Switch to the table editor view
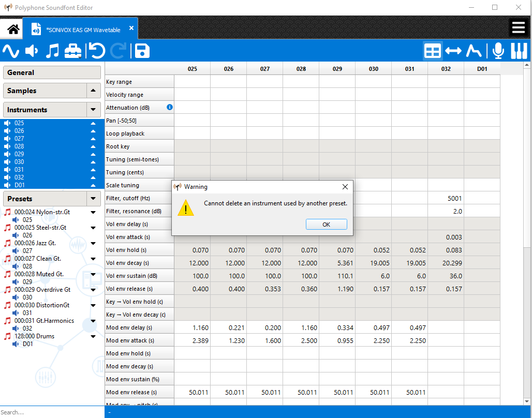The image size is (532, 418). point(433,51)
